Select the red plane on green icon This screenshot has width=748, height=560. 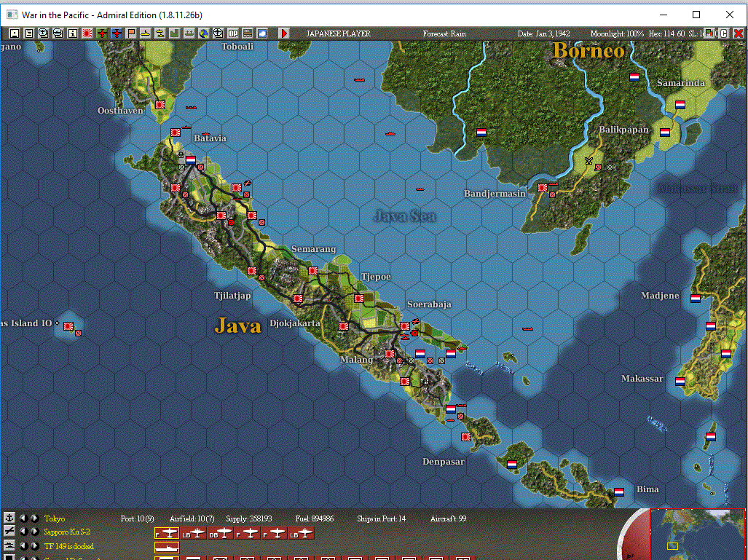102,33
